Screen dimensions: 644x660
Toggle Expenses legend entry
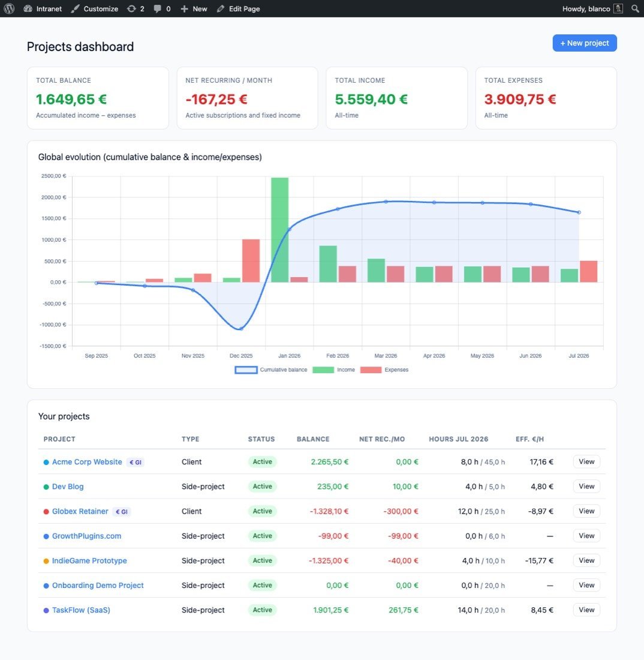[384, 370]
